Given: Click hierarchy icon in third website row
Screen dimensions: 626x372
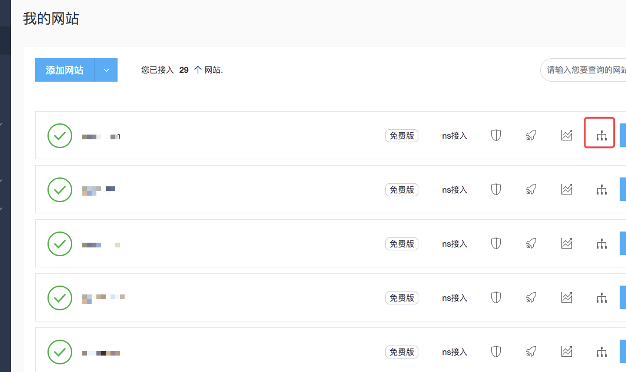Looking at the screenshot, I should click(x=601, y=244).
